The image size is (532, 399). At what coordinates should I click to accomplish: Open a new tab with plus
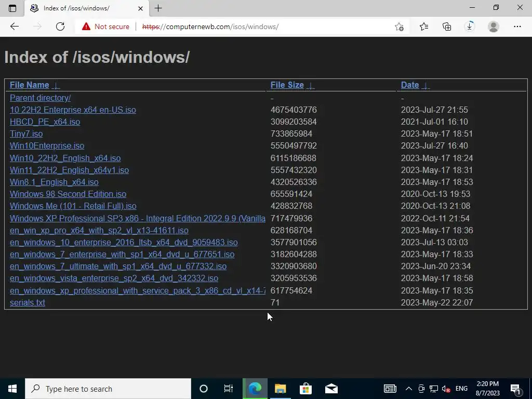click(x=158, y=8)
